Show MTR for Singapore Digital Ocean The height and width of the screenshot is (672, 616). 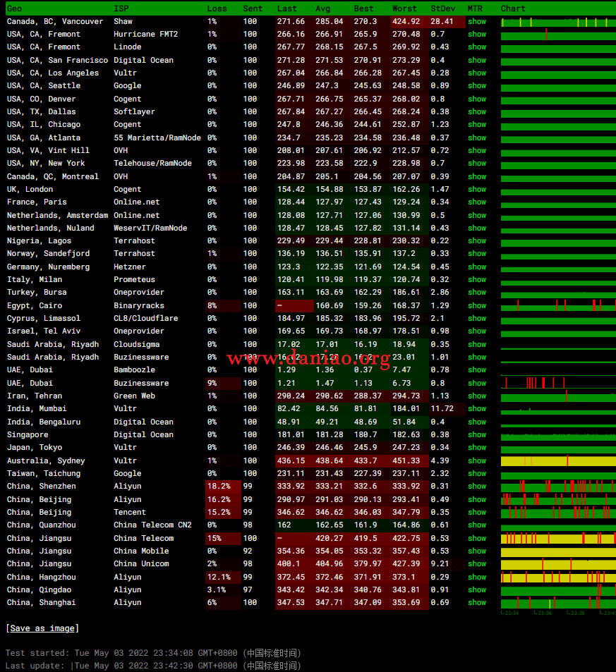477,435
